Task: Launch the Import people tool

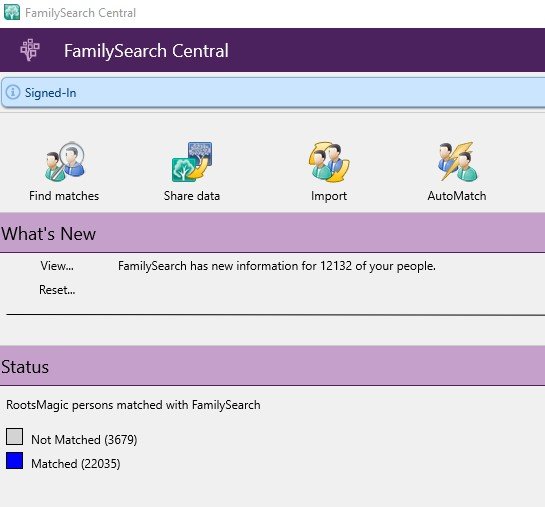Action: (x=329, y=172)
